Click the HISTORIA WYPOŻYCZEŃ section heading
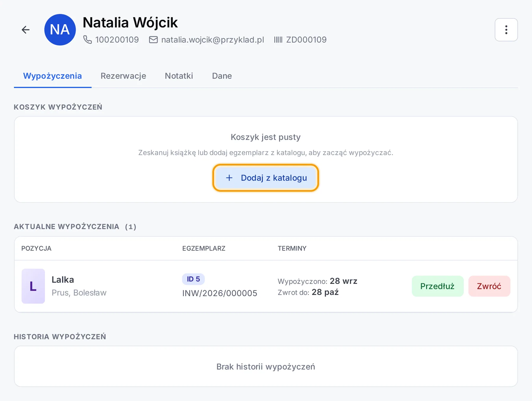Viewport: 532px width, 401px height. coord(60,337)
